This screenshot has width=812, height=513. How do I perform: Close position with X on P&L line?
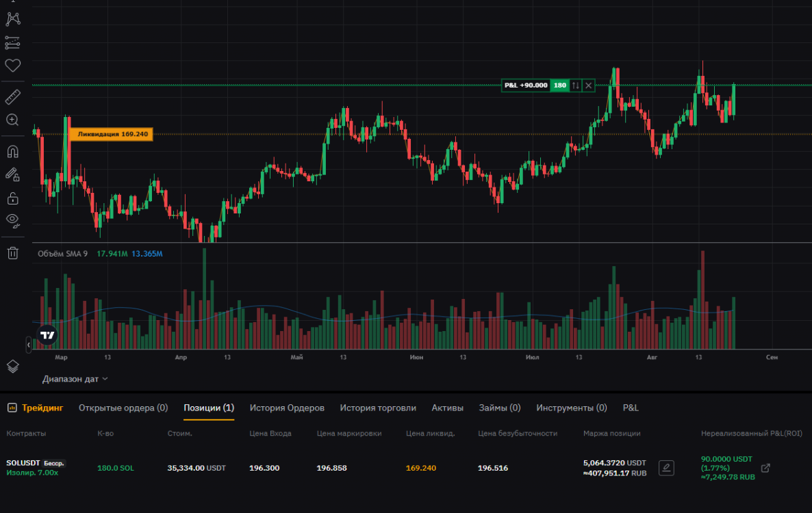coord(589,85)
